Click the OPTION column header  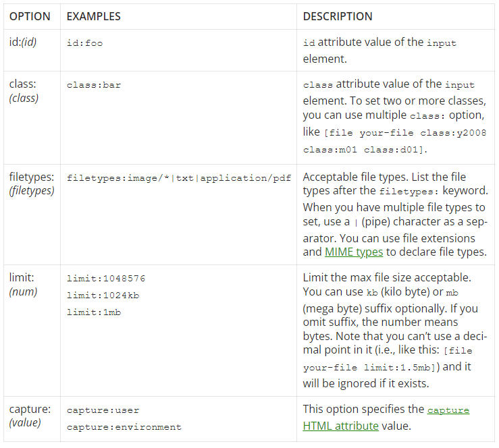click(x=30, y=16)
